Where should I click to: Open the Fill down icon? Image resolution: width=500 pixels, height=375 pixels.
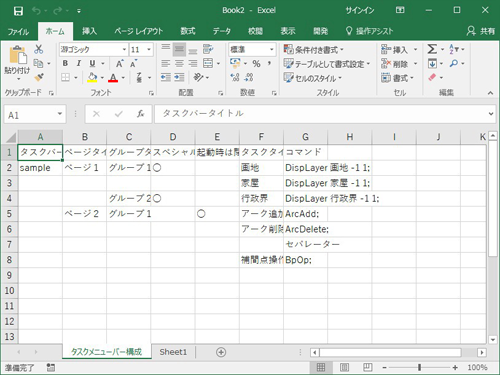click(x=432, y=63)
